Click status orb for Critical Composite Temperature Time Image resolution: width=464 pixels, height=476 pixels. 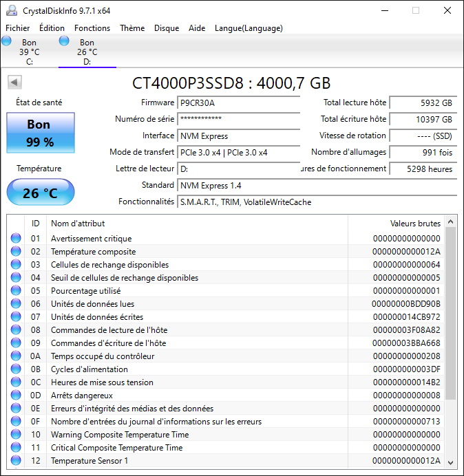pos(16,447)
